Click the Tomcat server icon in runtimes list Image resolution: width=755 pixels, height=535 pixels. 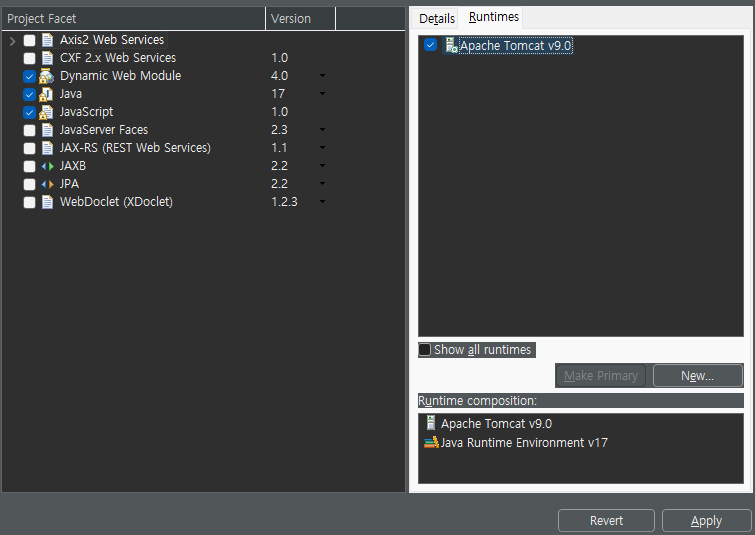point(451,46)
